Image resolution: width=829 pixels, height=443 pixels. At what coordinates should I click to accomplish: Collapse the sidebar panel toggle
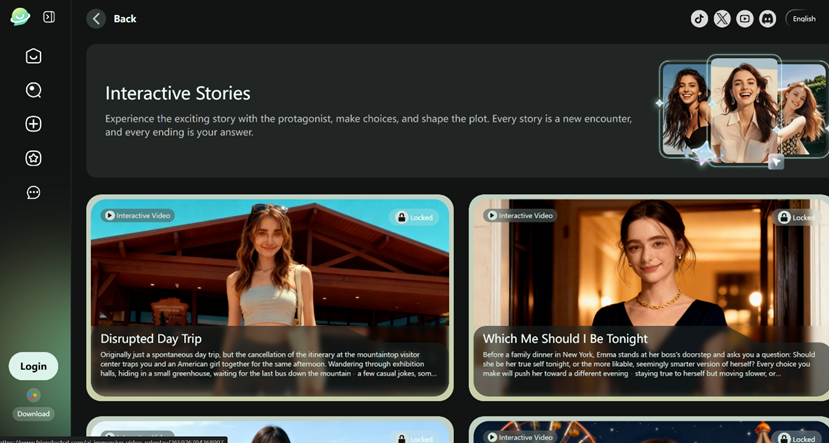pos(49,17)
